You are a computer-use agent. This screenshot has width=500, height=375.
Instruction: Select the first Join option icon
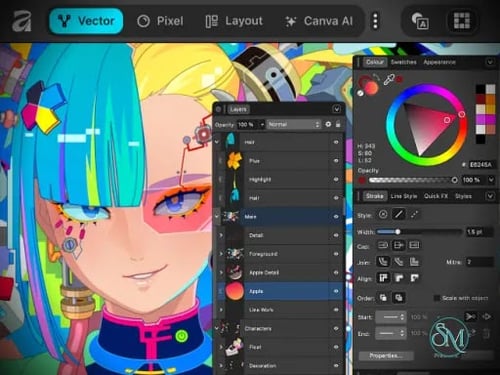[383, 262]
